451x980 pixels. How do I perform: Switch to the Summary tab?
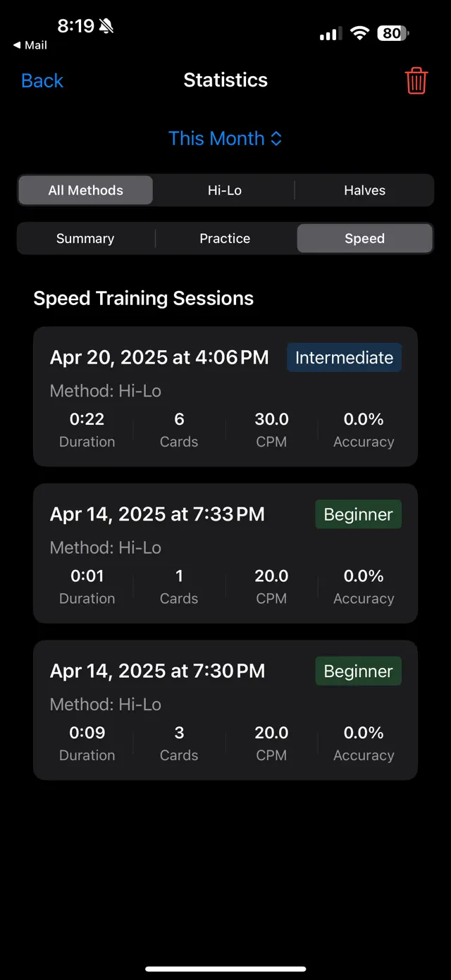(x=85, y=238)
